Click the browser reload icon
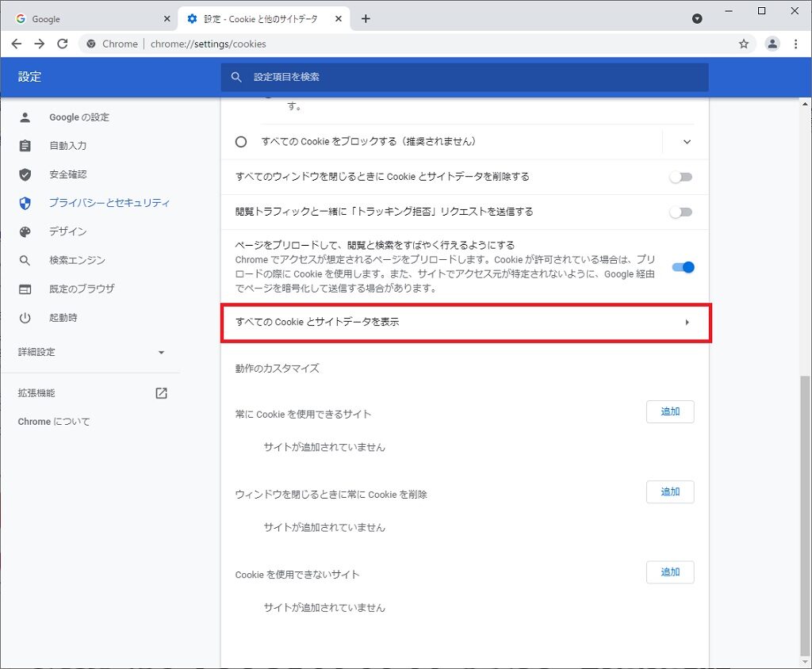812x669 pixels. [x=63, y=44]
